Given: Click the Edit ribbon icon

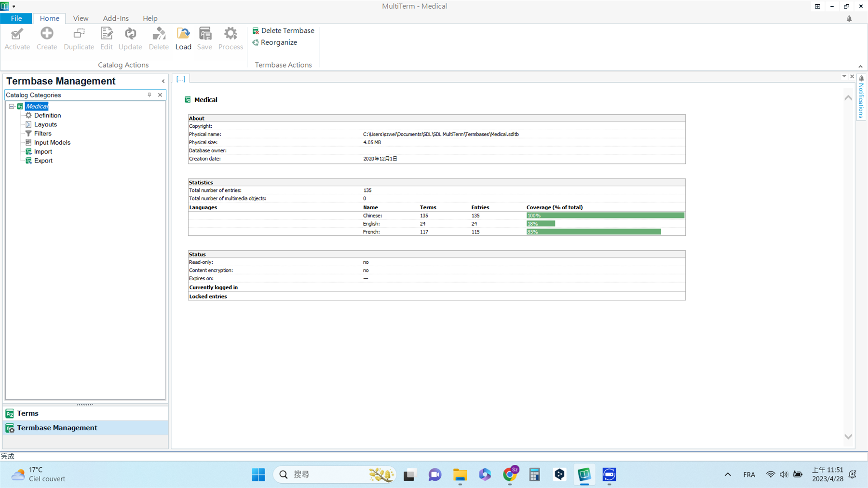Looking at the screenshot, I should coord(107,39).
